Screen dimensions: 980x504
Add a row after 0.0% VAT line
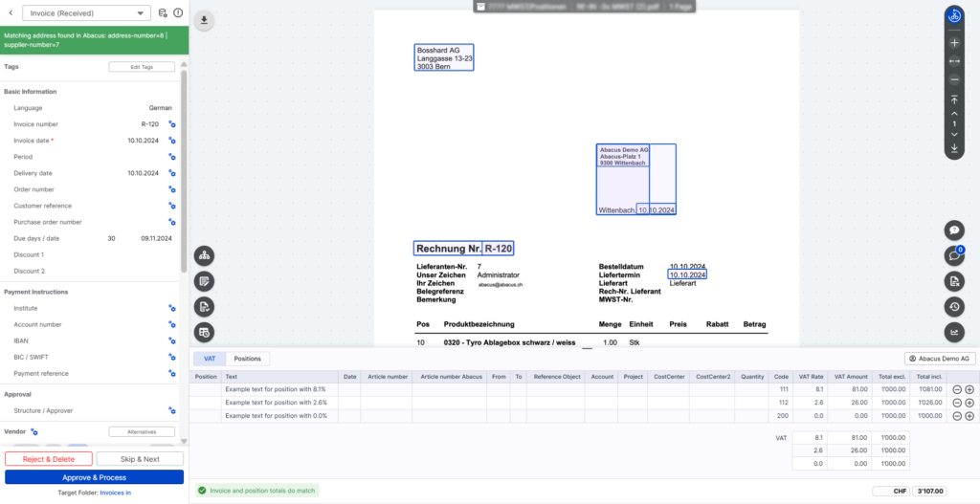coord(969,416)
